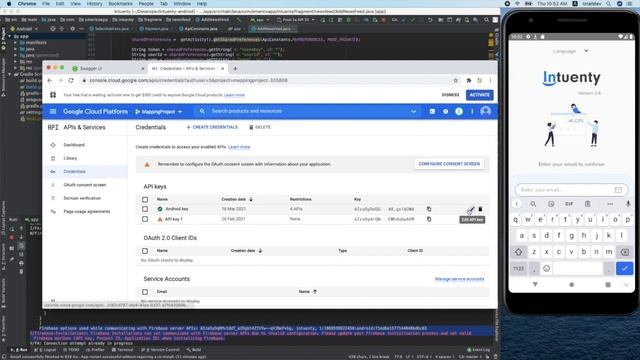The width and height of the screenshot is (640, 360).
Task: Tap the spacebar on emulator keyboard
Action: click(x=578, y=268)
